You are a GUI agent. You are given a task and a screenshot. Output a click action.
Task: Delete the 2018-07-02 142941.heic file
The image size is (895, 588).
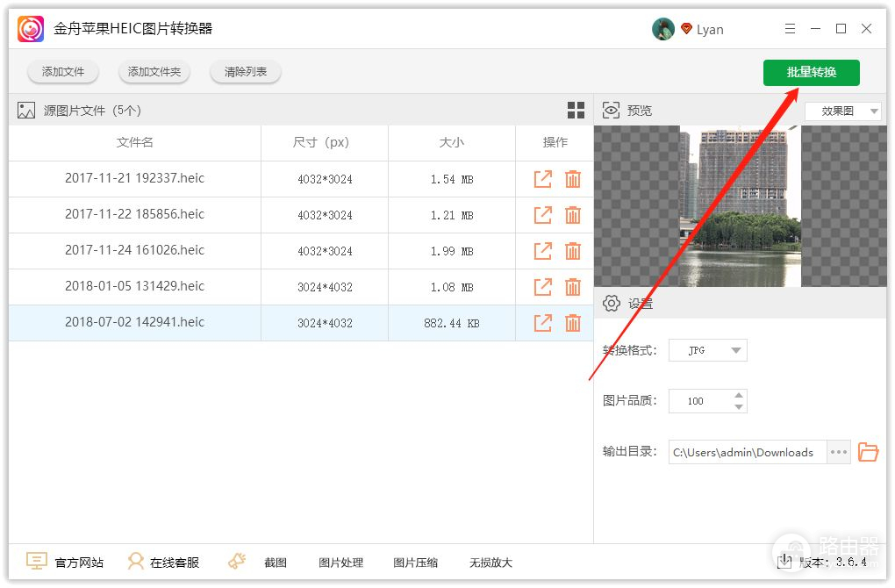573,323
